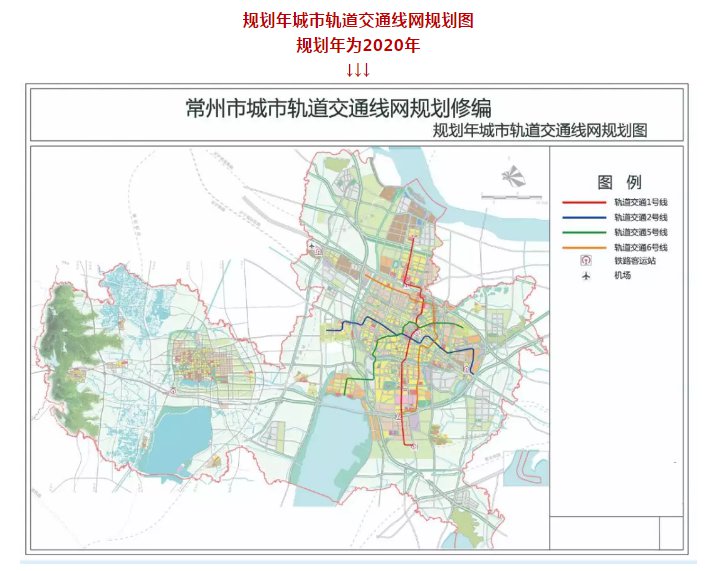The image size is (720, 571).
Task: Click the red 规划年为2020年 heading
Action: (x=358, y=45)
